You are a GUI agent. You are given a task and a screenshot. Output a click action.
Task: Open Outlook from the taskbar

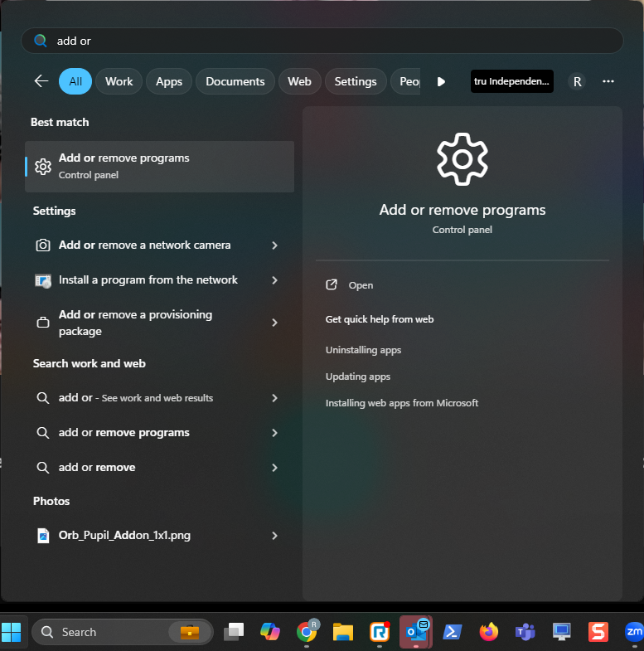tap(416, 632)
